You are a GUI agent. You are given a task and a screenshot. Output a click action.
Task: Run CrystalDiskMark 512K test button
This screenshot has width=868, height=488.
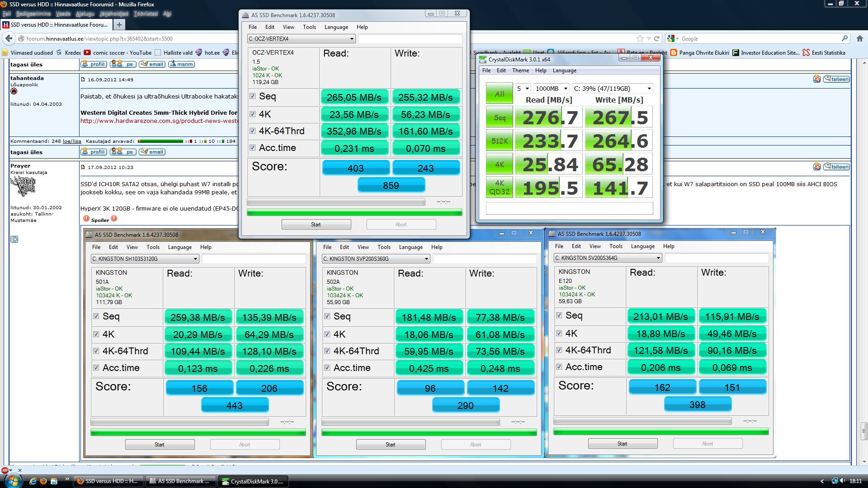[x=499, y=141]
